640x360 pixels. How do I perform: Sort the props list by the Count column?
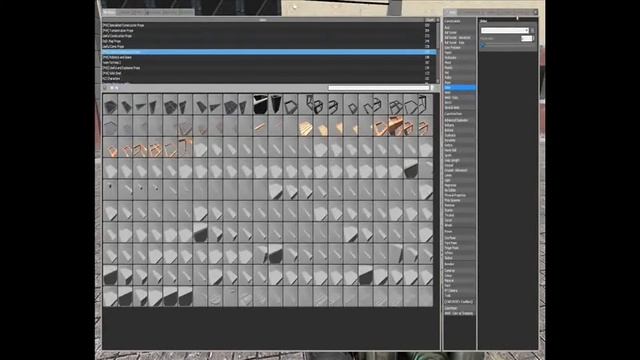point(430,20)
